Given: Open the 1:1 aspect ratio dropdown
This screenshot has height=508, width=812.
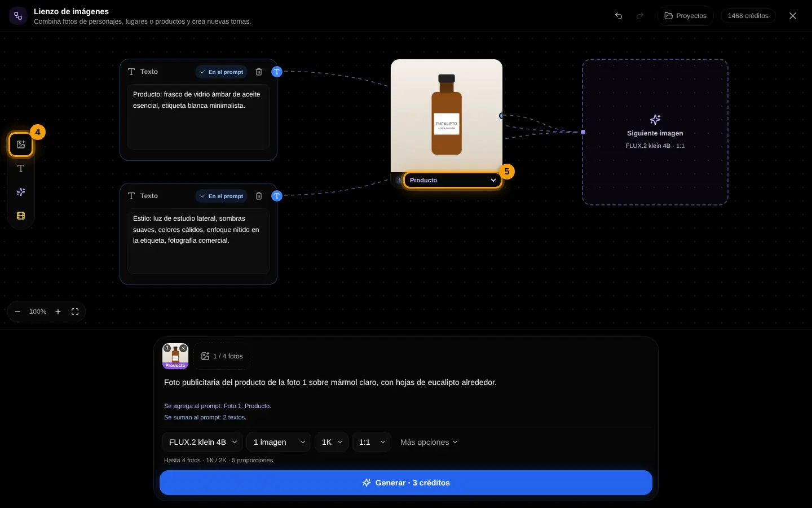Looking at the screenshot, I should [x=372, y=442].
